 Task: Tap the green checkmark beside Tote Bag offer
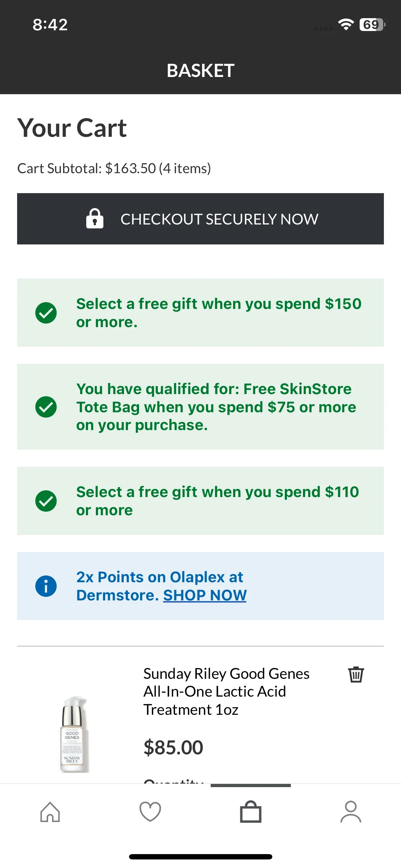click(x=46, y=407)
